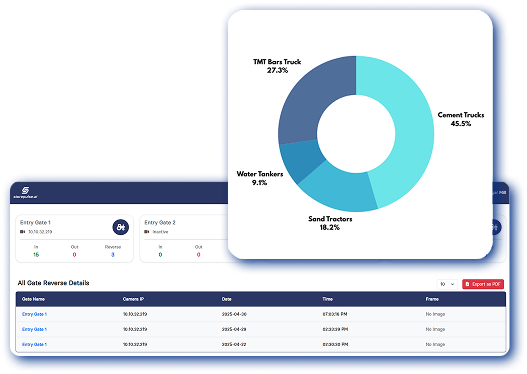The width and height of the screenshot is (527, 374).
Task: Click the Time column header
Action: click(328, 299)
